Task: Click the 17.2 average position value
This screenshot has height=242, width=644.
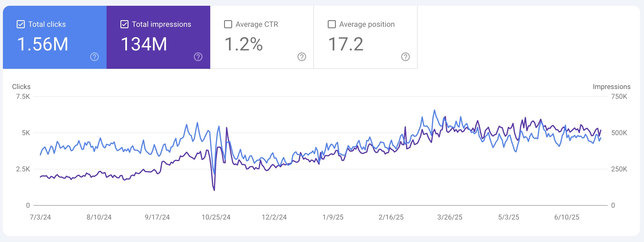Action: tap(346, 44)
